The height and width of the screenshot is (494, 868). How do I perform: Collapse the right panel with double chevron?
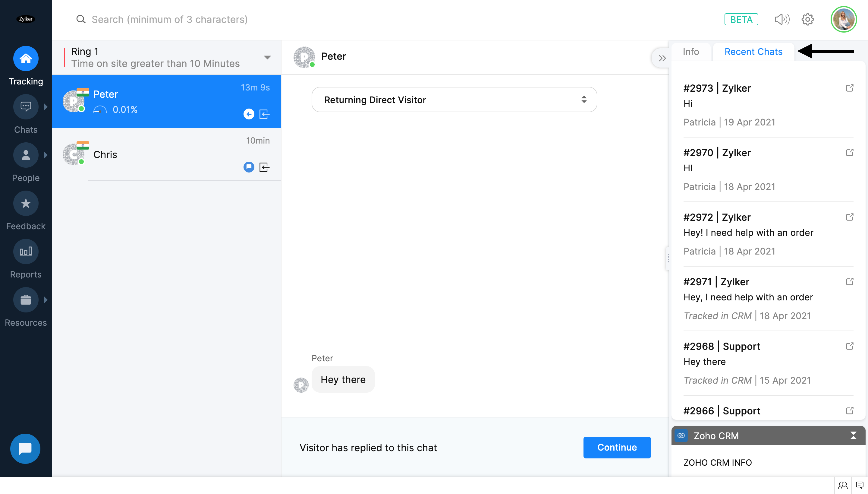tap(662, 59)
